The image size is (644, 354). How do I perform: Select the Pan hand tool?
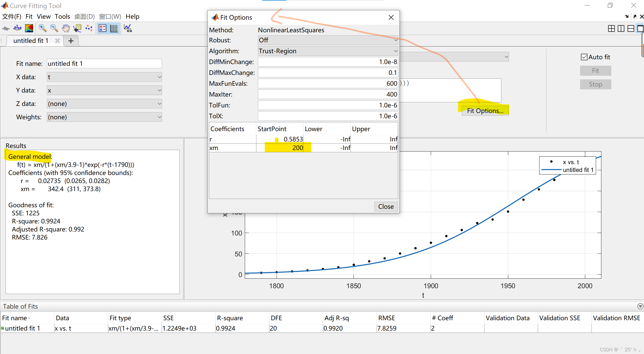[66, 28]
